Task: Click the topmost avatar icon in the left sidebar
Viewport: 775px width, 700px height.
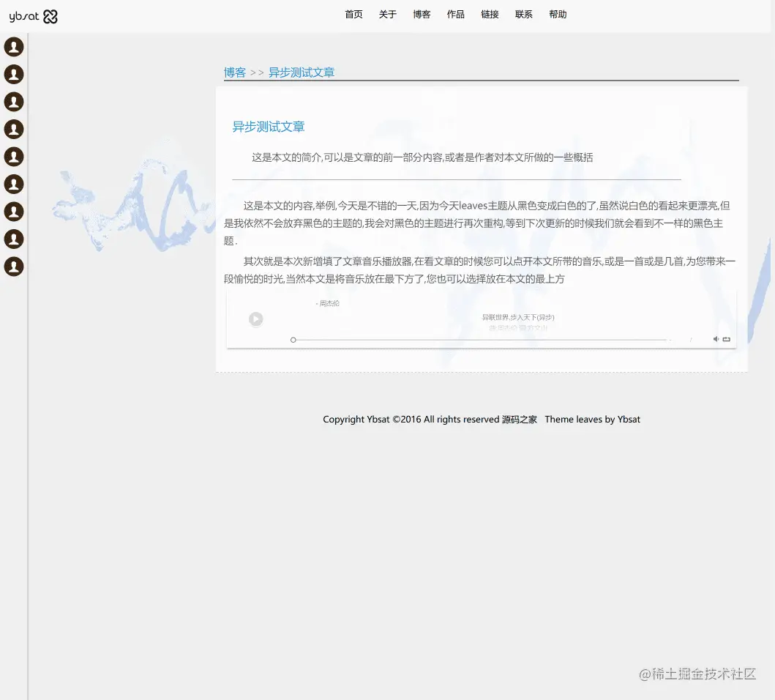Action: point(14,46)
